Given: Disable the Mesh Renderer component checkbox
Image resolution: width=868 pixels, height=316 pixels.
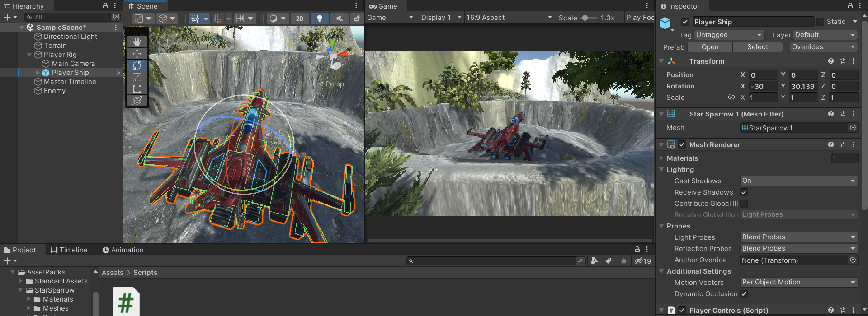Looking at the screenshot, I should coord(682,144).
